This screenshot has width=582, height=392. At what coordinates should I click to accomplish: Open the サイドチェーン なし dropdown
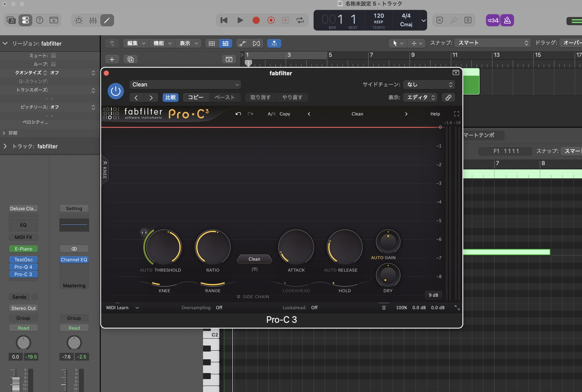pyautogui.click(x=429, y=85)
